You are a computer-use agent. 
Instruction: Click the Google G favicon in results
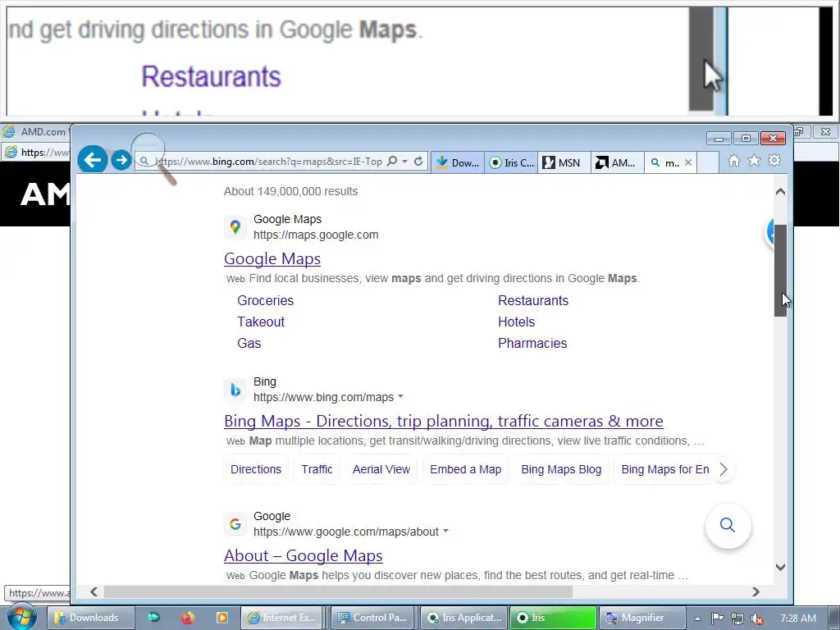point(235,524)
